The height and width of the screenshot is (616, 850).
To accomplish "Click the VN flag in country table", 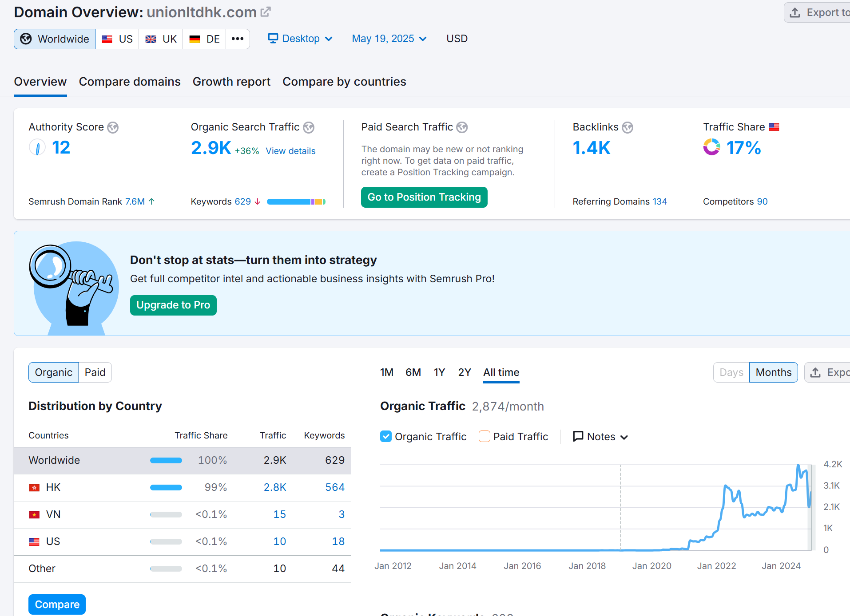I will pos(34,515).
